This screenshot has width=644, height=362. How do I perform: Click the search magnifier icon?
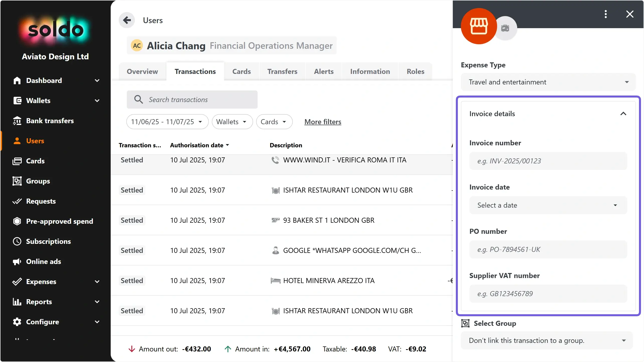(138, 100)
